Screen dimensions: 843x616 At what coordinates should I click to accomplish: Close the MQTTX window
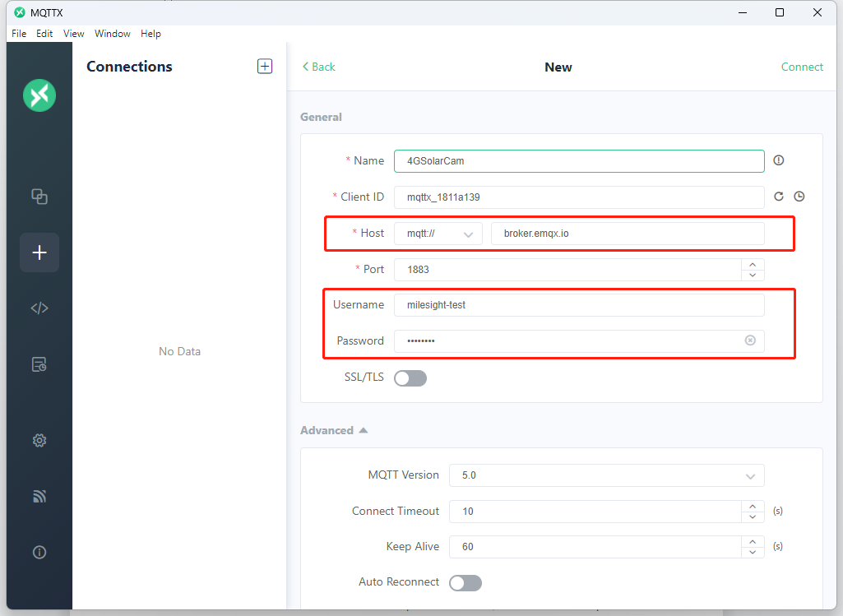click(x=818, y=12)
